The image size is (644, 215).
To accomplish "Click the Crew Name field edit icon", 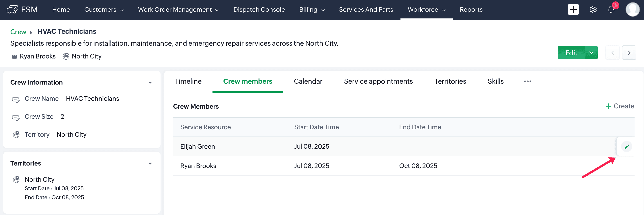I will coord(16,99).
